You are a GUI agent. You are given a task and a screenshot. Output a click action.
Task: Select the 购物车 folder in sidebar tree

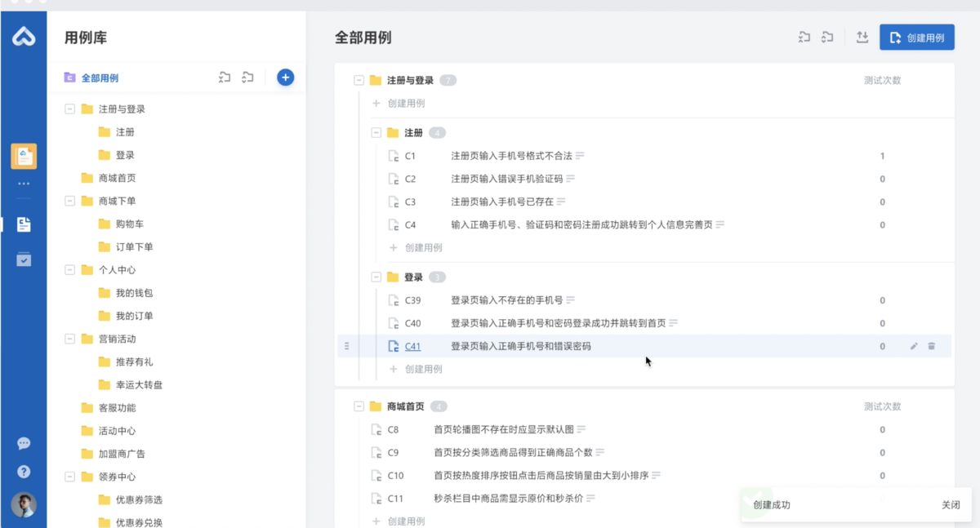129,224
